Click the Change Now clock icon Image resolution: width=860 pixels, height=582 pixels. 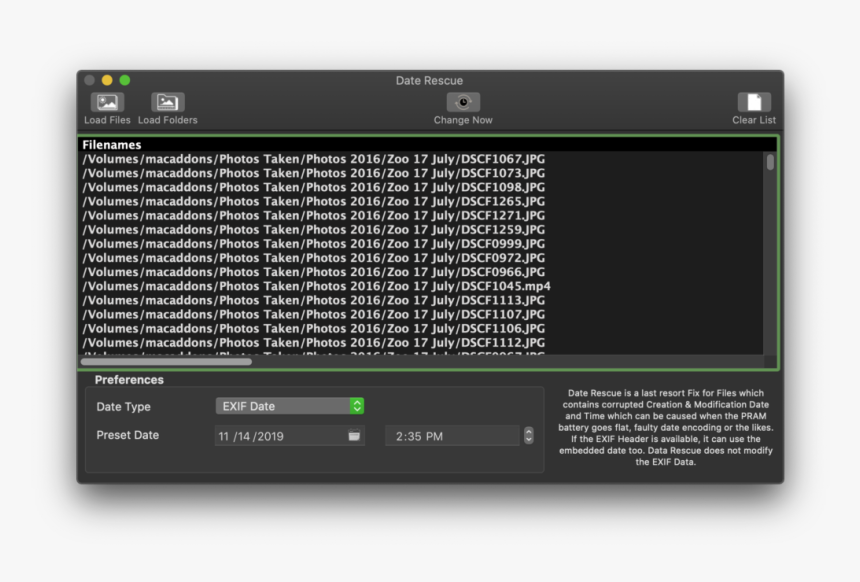463,102
